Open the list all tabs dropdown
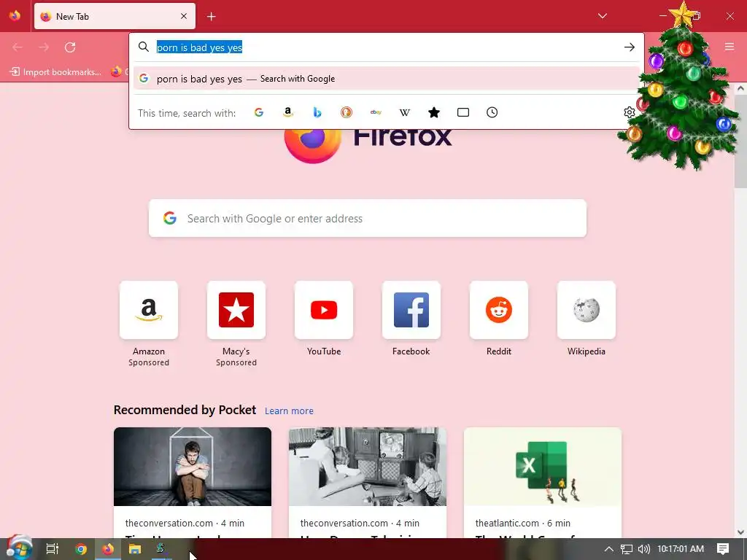The width and height of the screenshot is (747, 560). click(602, 16)
